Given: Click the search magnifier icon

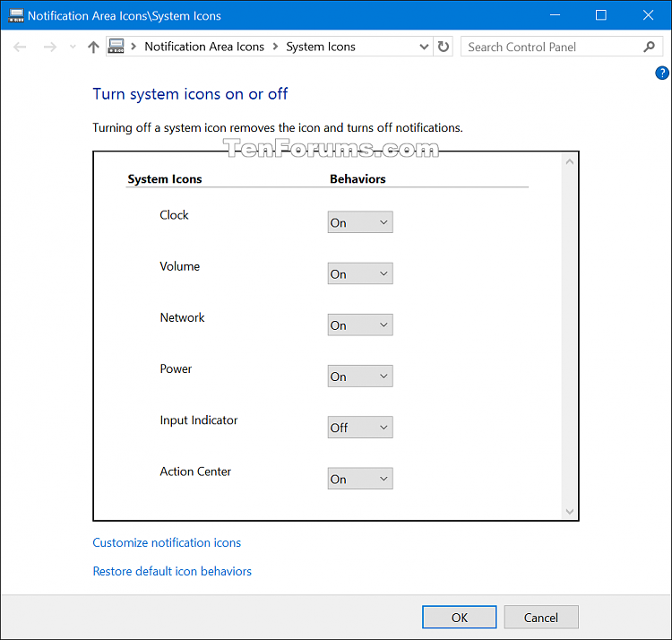Looking at the screenshot, I should point(650,47).
